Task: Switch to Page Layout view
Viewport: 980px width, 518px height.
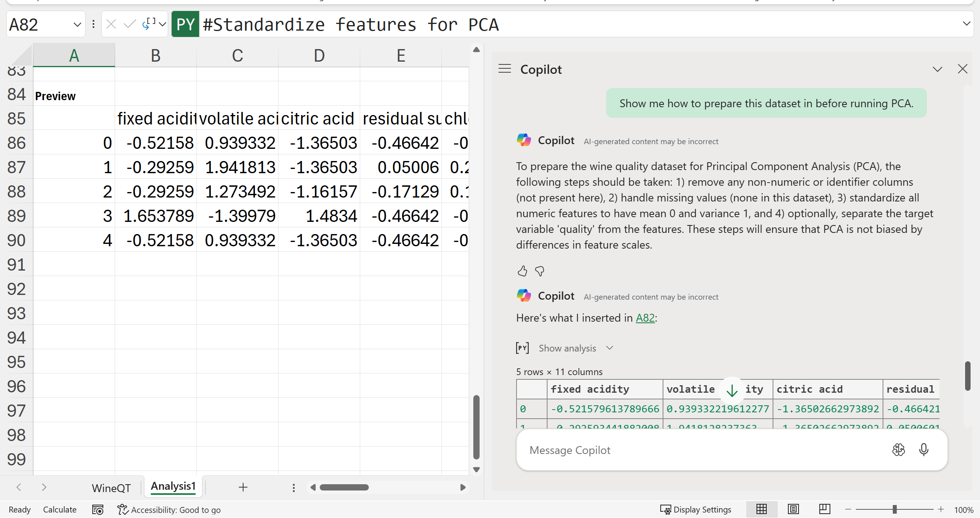Action: pyautogui.click(x=793, y=509)
